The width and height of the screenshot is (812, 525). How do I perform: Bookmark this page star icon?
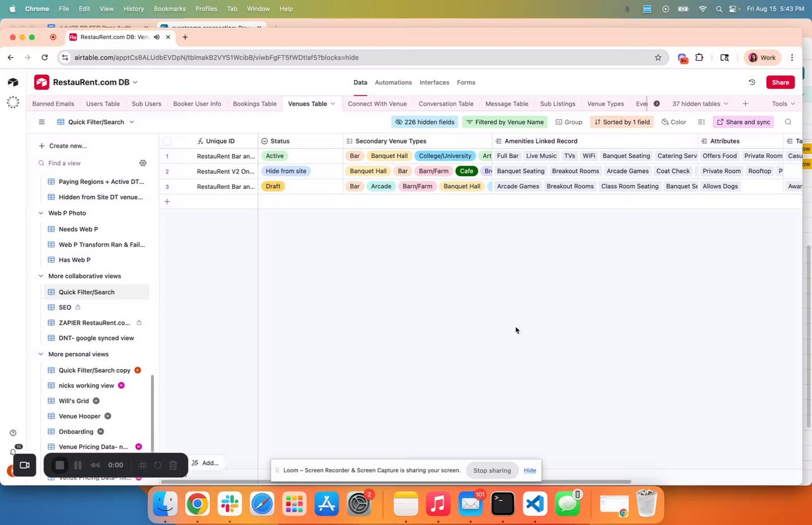[x=658, y=57]
